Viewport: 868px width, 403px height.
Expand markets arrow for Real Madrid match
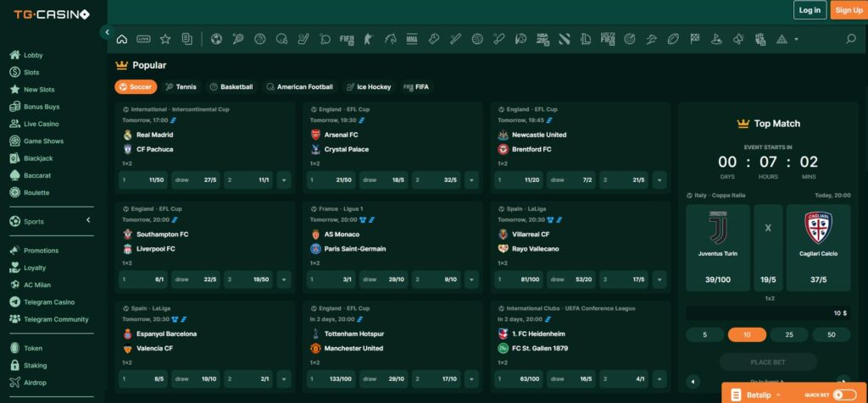[x=284, y=180]
